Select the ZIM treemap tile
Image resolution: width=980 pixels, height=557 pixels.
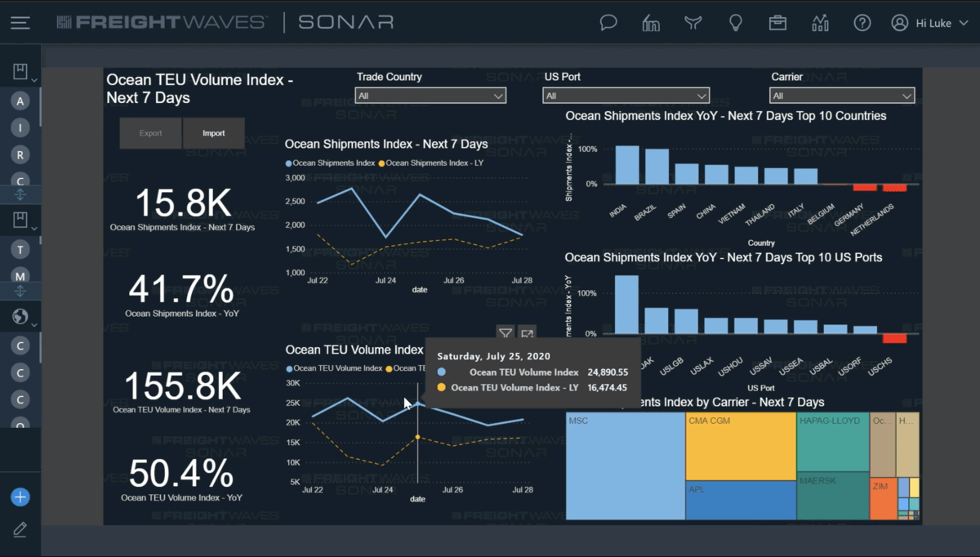884,499
